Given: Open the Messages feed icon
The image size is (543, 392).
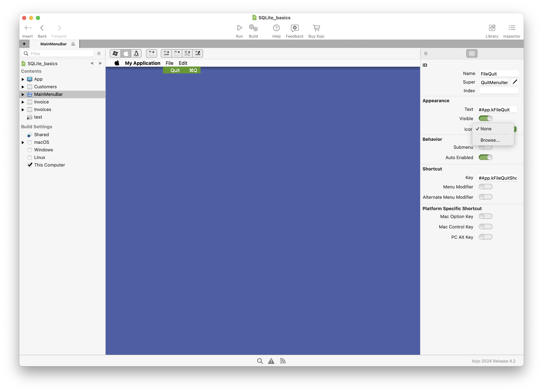Looking at the screenshot, I should 283,361.
